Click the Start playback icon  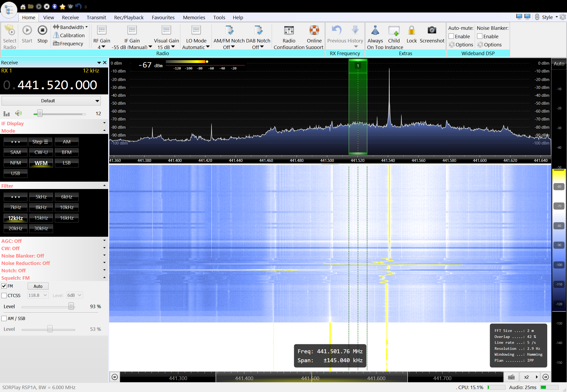pyautogui.click(x=27, y=31)
